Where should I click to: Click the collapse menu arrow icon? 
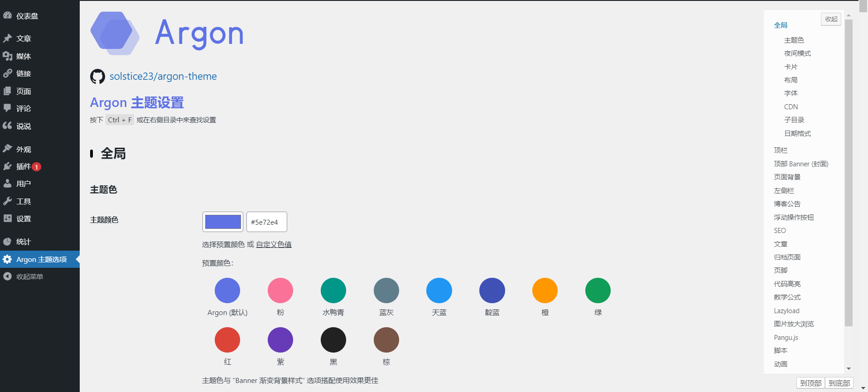pos(7,276)
